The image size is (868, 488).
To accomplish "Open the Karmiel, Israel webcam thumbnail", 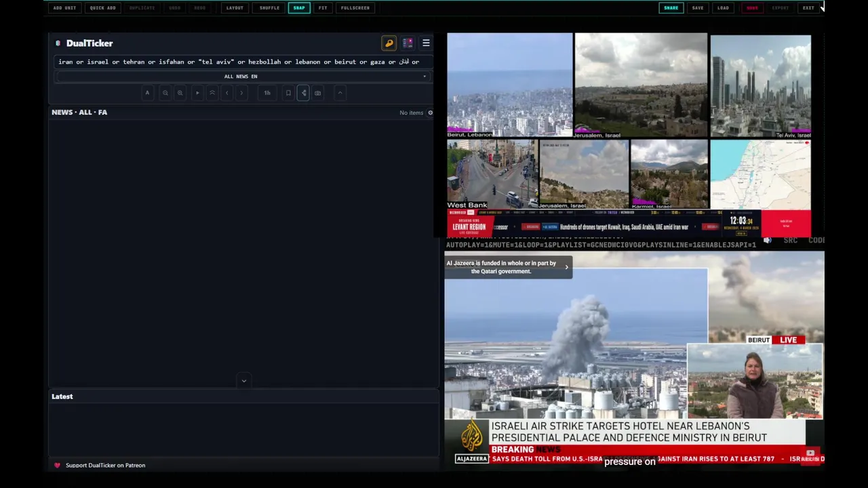I will (669, 174).
